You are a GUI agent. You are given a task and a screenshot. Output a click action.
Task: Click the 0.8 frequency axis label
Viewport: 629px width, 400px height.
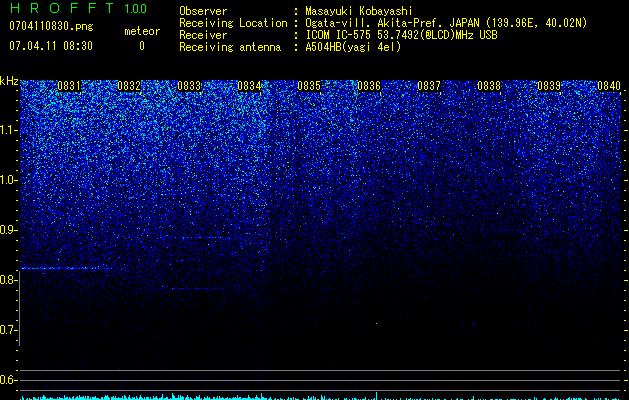coord(9,280)
